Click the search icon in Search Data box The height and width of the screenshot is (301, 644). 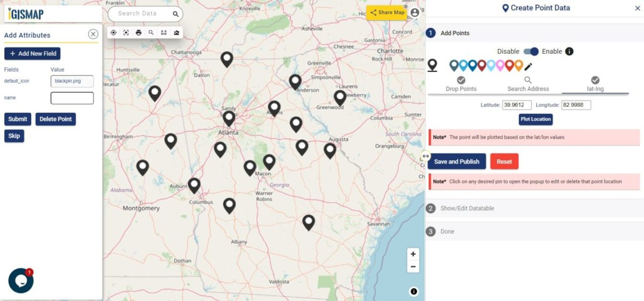click(x=175, y=14)
